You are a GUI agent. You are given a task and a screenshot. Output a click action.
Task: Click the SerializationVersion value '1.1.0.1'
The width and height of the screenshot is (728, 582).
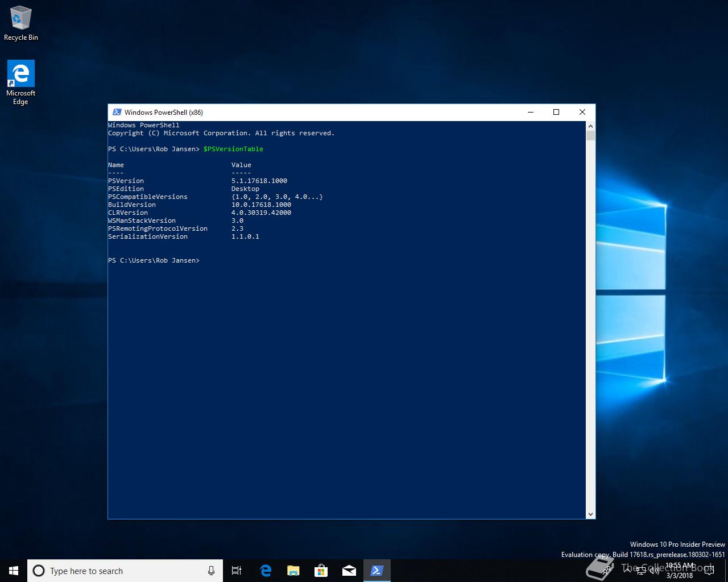tap(245, 236)
